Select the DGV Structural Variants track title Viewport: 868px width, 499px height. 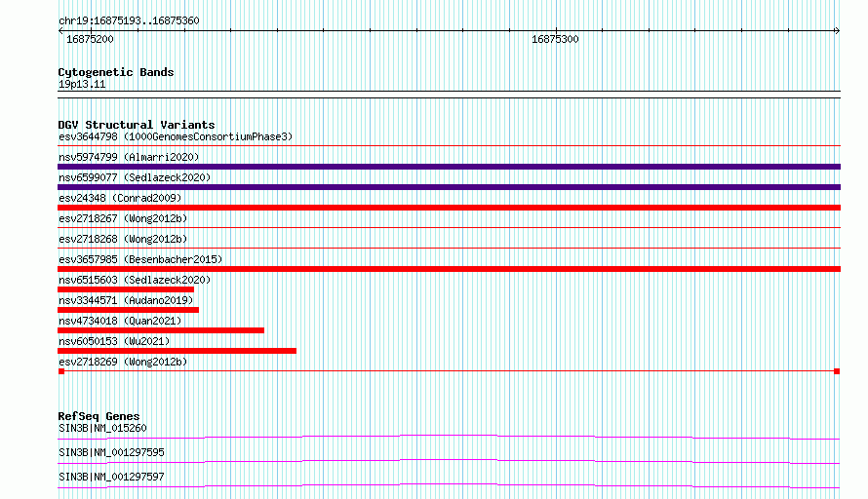click(137, 125)
